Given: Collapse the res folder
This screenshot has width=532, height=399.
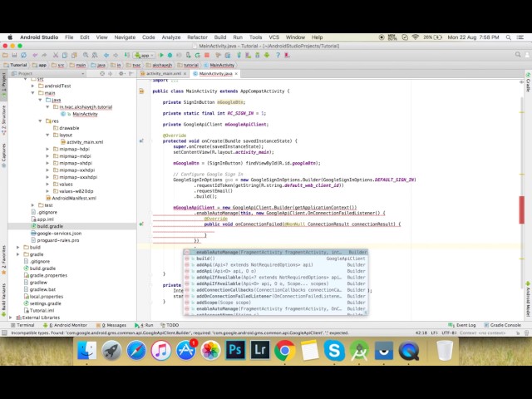Looking at the screenshot, I should (x=40, y=121).
